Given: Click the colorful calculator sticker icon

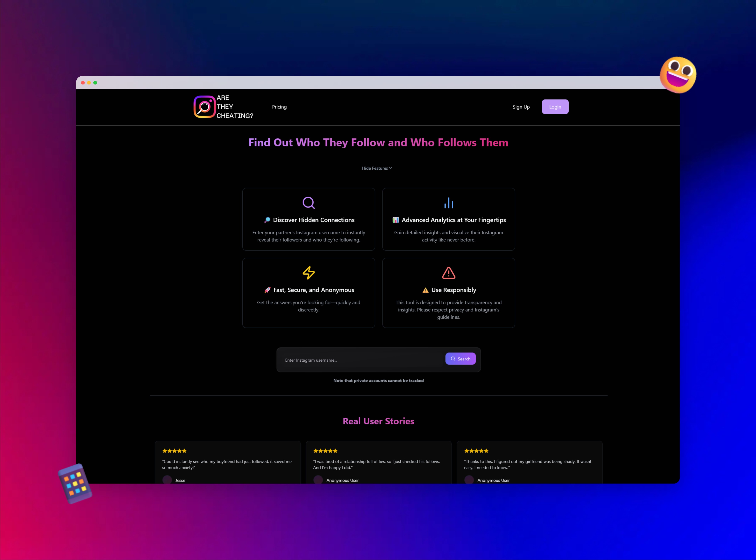Looking at the screenshot, I should pyautogui.click(x=75, y=483).
